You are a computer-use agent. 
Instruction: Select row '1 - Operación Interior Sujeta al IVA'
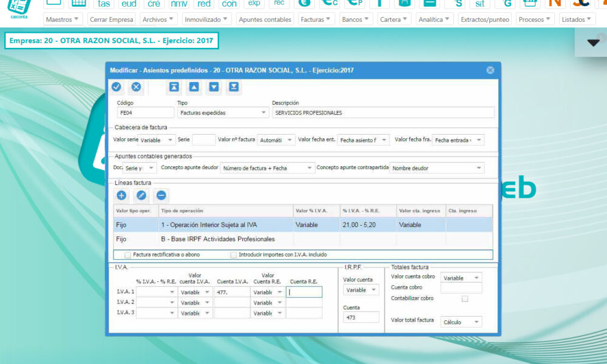coord(303,224)
